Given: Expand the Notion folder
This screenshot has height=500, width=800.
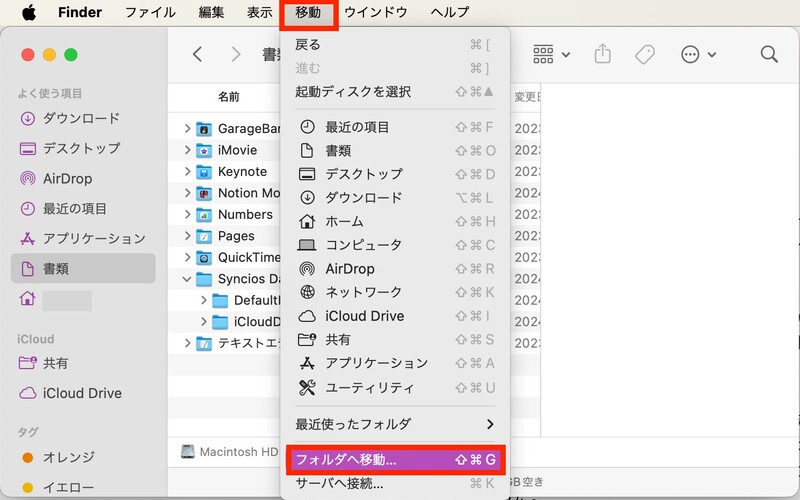Looking at the screenshot, I should pos(187,193).
